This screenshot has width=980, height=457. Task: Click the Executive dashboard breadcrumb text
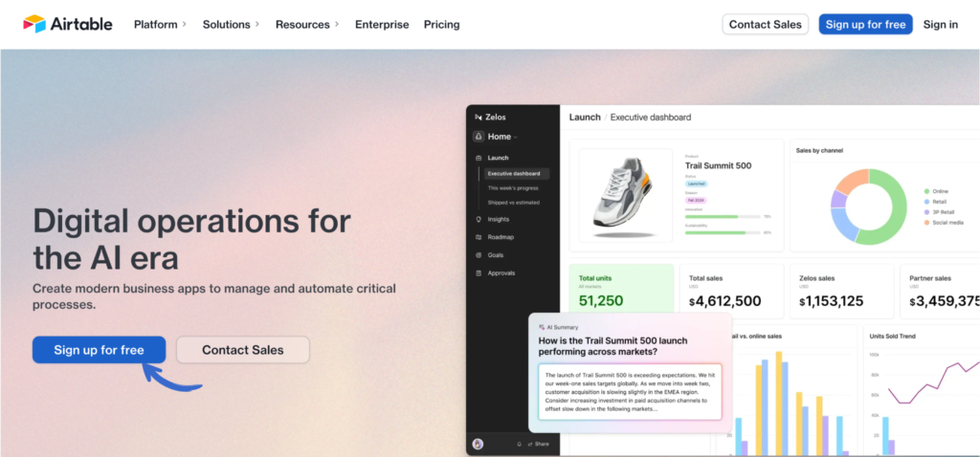click(651, 117)
